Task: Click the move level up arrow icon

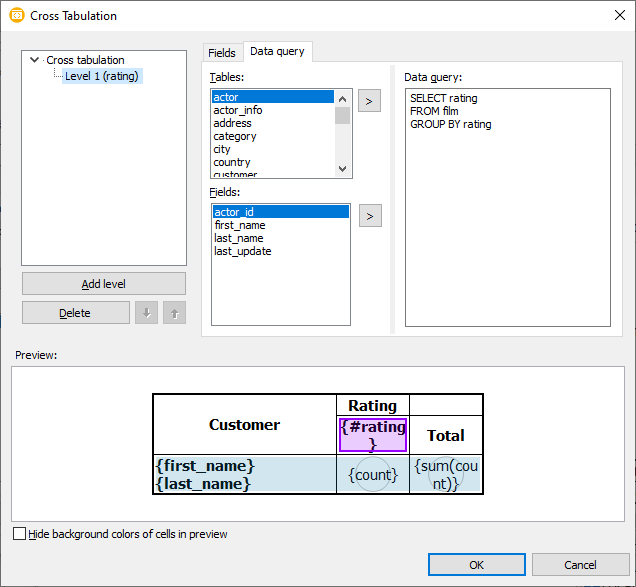Action: point(174,313)
